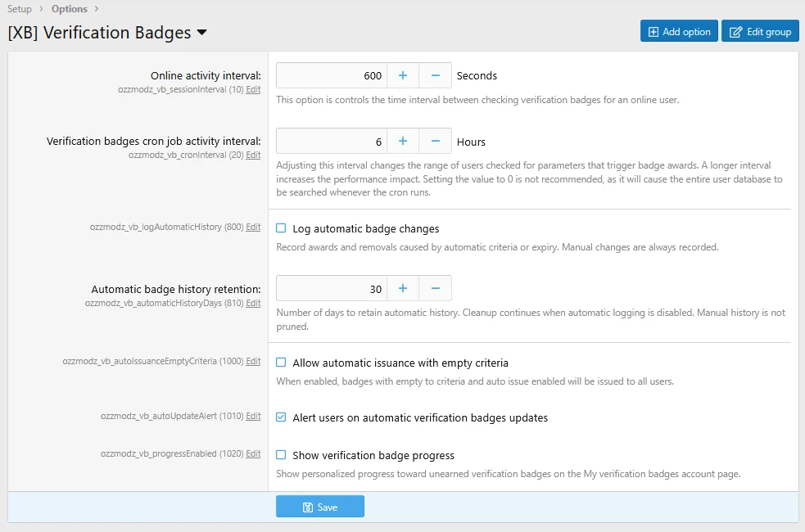Edit the ozzmodz_vb_cronInterval option

(x=253, y=155)
